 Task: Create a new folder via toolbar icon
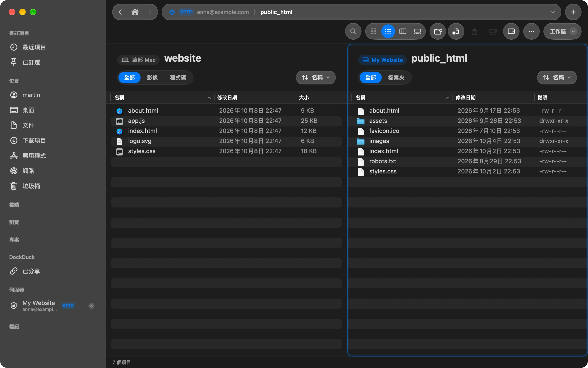pyautogui.click(x=438, y=32)
